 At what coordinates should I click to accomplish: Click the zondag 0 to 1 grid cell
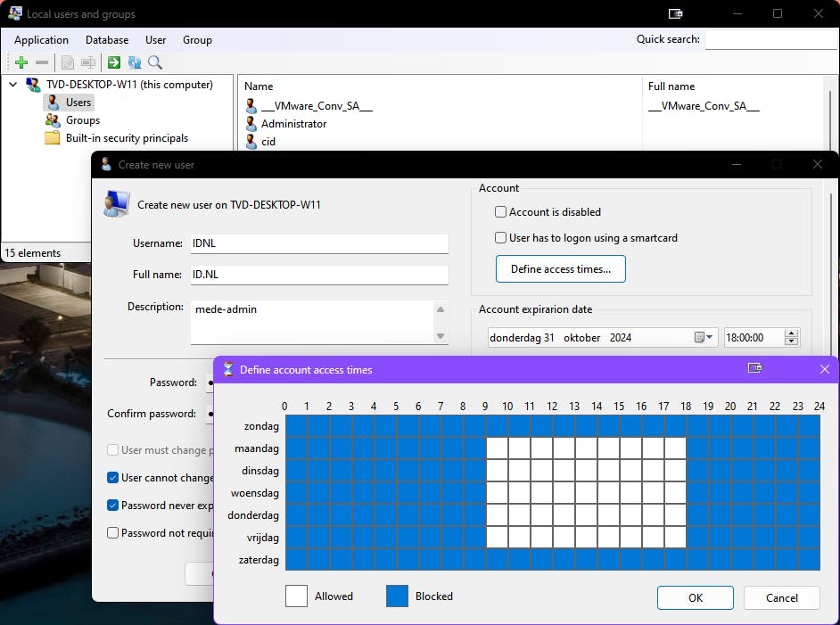pos(297,426)
